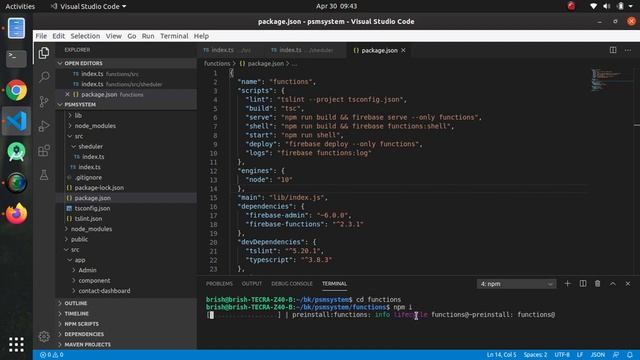
Task: Split the terminal panel
Action: [x=583, y=284]
